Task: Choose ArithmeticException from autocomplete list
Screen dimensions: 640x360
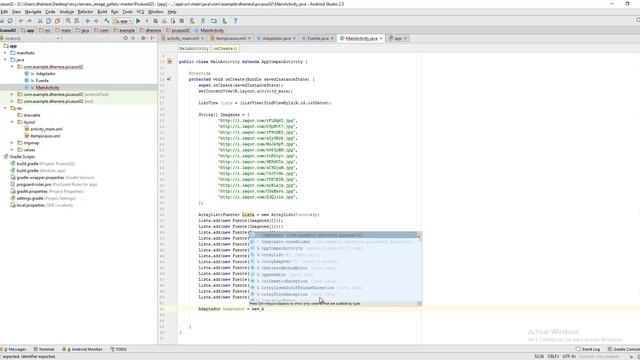Action: point(335,281)
